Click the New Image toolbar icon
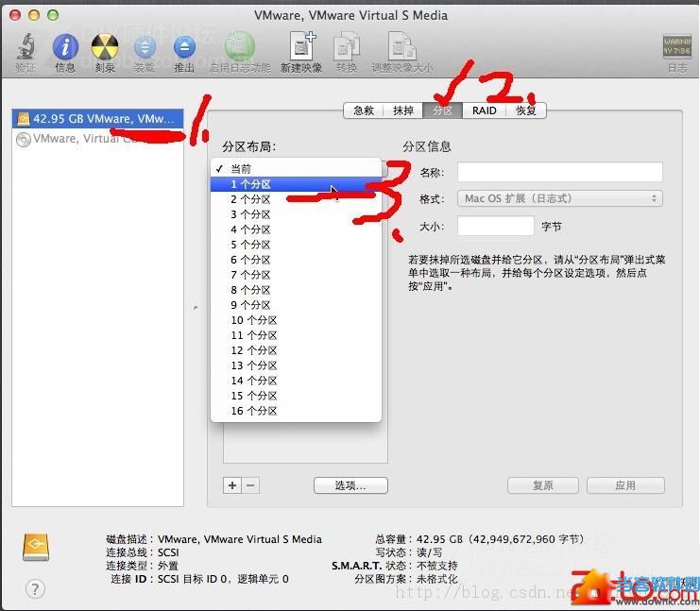 (301, 47)
